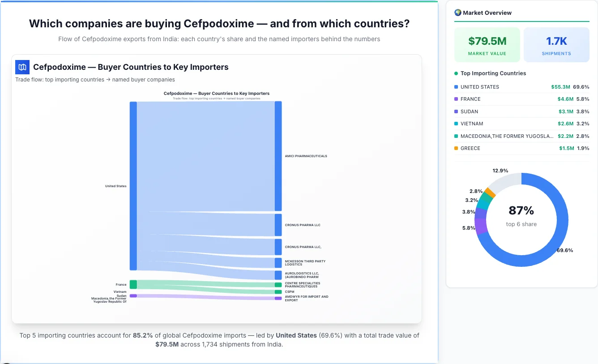Screen dimensions: 598x364
Task: Click the blue map icon beside the chart title
Action: click(22, 67)
